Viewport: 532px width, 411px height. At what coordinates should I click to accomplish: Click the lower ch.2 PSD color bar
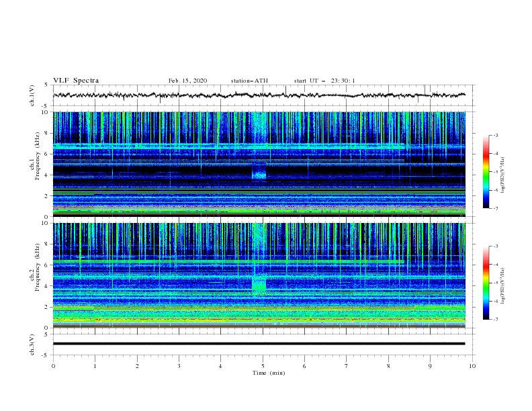[x=486, y=283]
